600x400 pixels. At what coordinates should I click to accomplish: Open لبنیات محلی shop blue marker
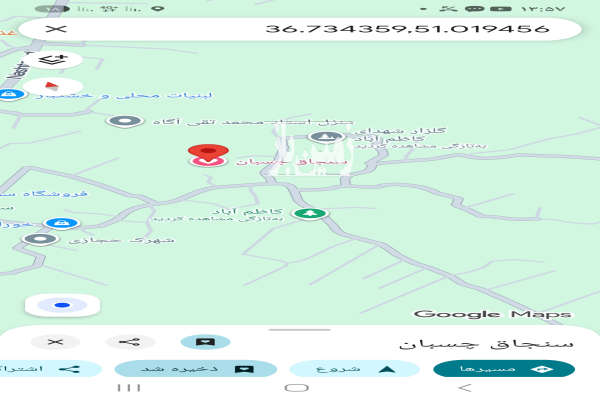11,94
